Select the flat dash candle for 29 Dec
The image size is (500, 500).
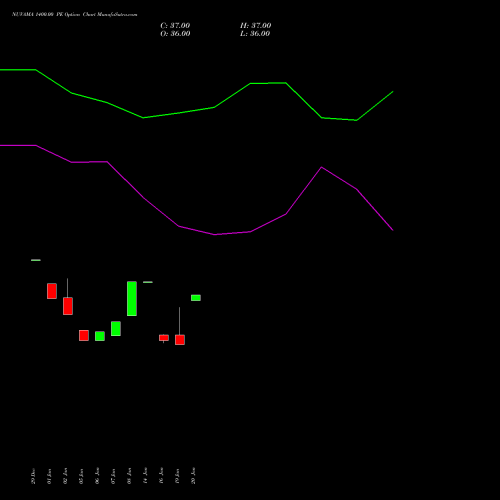[36, 260]
